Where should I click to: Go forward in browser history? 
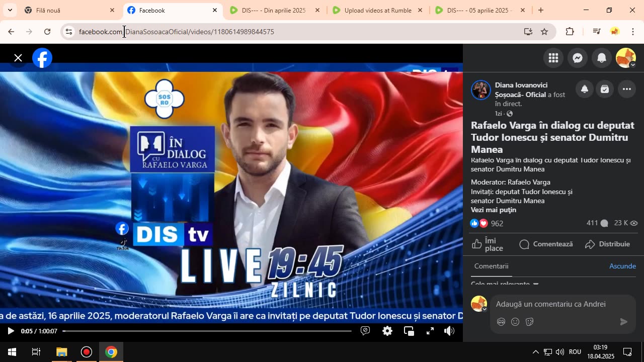pos(29,32)
